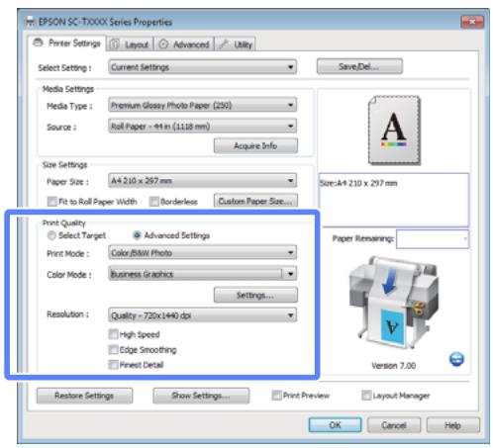This screenshot has height=448, width=493.
Task: Click the Acquire Info button
Action: 255,145
